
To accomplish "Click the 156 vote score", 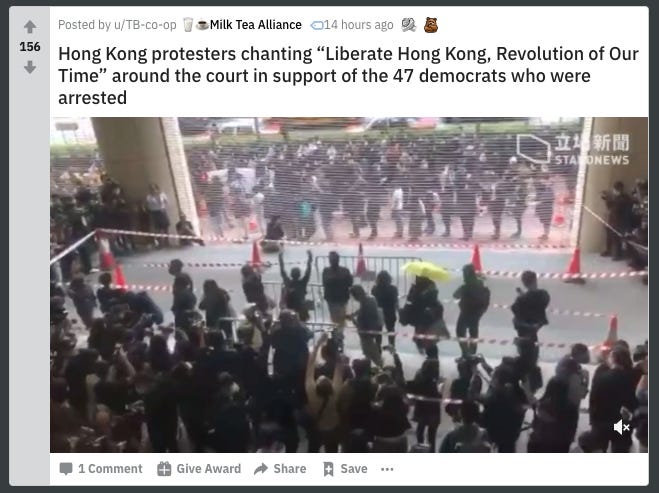I will click(x=30, y=47).
